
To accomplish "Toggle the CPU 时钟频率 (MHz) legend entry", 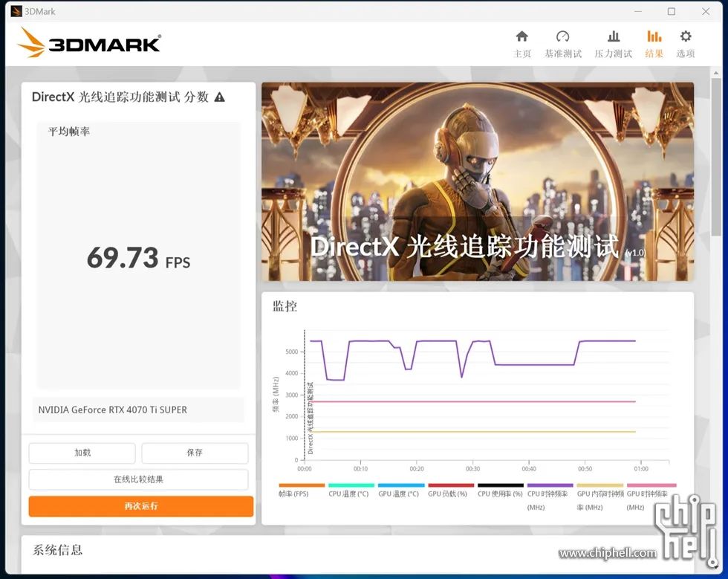I will [550, 497].
